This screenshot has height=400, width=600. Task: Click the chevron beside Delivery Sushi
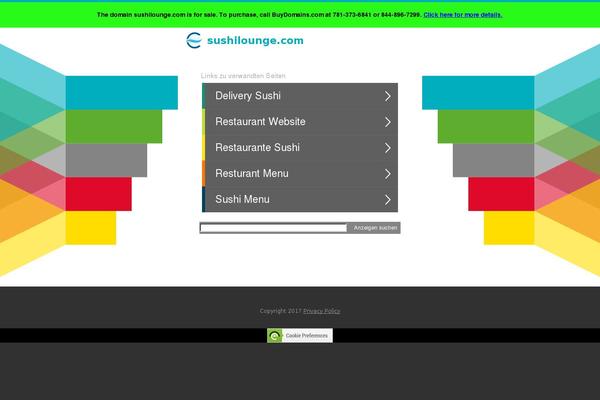click(388, 96)
